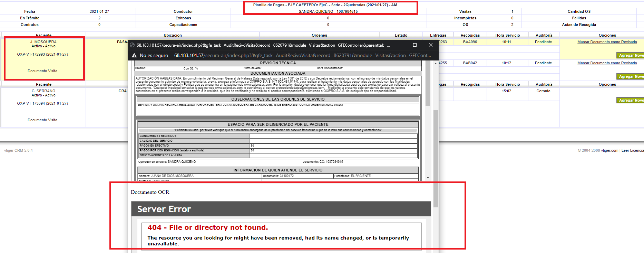Click recogida code BAB042
This screenshot has height=253, width=644.
[470, 63]
